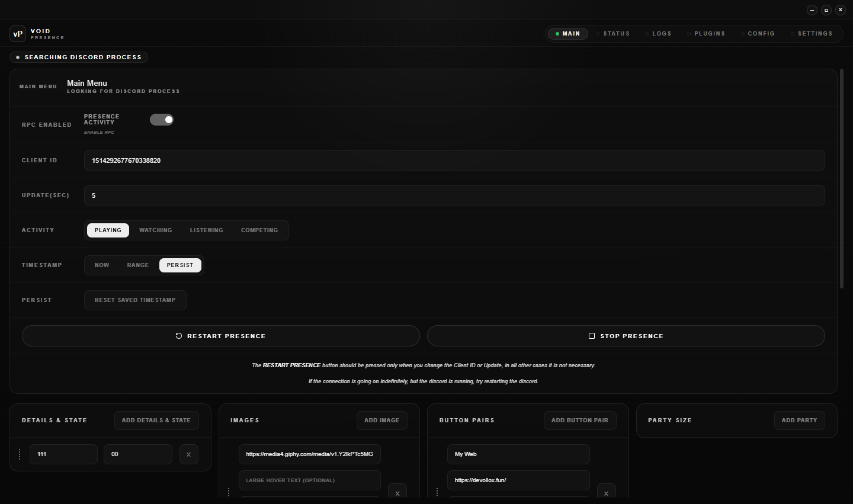
Task: Click the Looking for Discord Process text
Action: pyautogui.click(x=123, y=92)
